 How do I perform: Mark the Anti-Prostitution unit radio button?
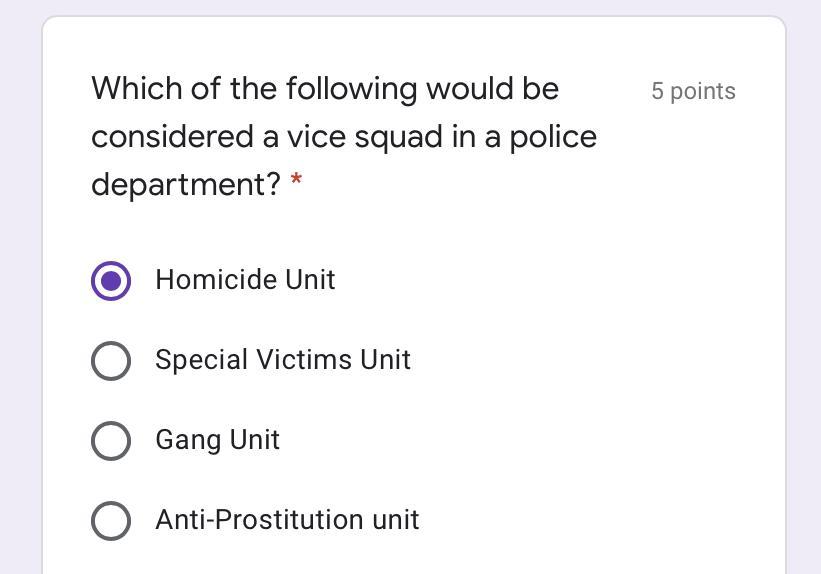(x=111, y=520)
